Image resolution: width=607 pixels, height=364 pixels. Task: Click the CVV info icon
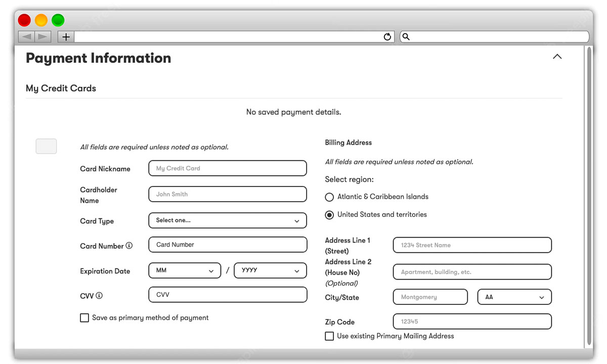pyautogui.click(x=99, y=296)
